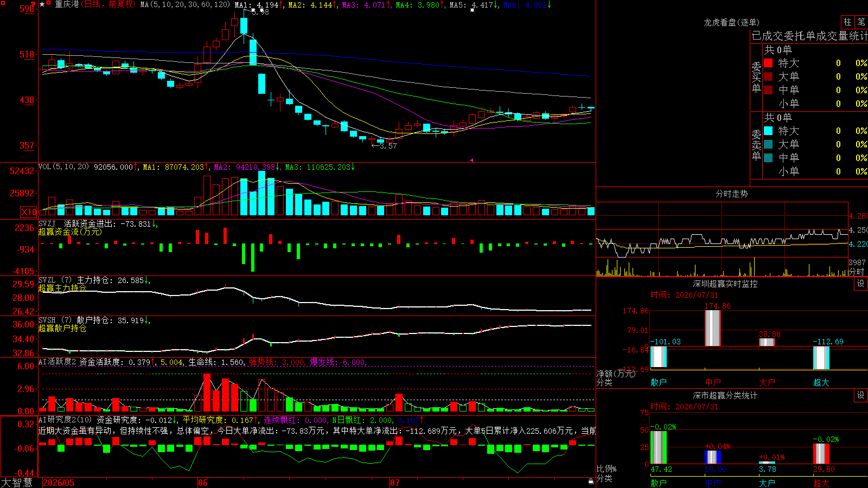
Task: Click the X10 volume scale box
Action: pyautogui.click(x=29, y=212)
